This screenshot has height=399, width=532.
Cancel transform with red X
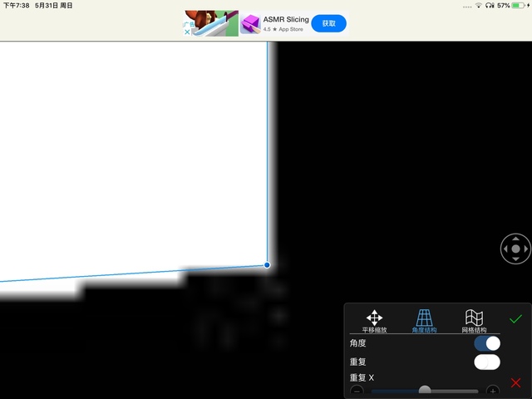coord(516,382)
